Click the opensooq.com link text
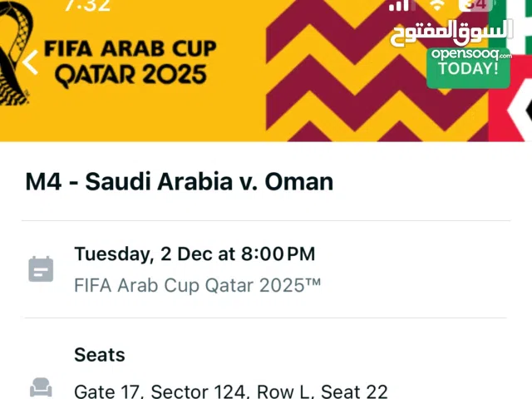This screenshot has height=399, width=532. (x=470, y=54)
